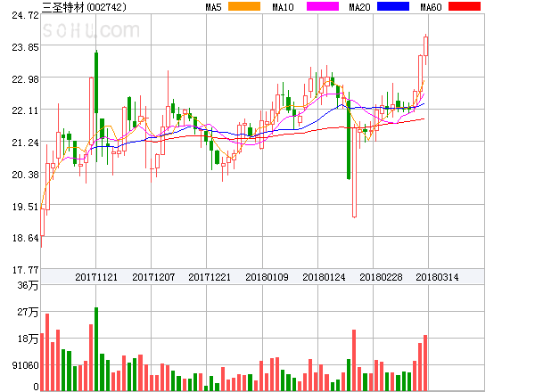Click the 20180314 date label
This screenshot has width=535, height=392.
click(437, 277)
